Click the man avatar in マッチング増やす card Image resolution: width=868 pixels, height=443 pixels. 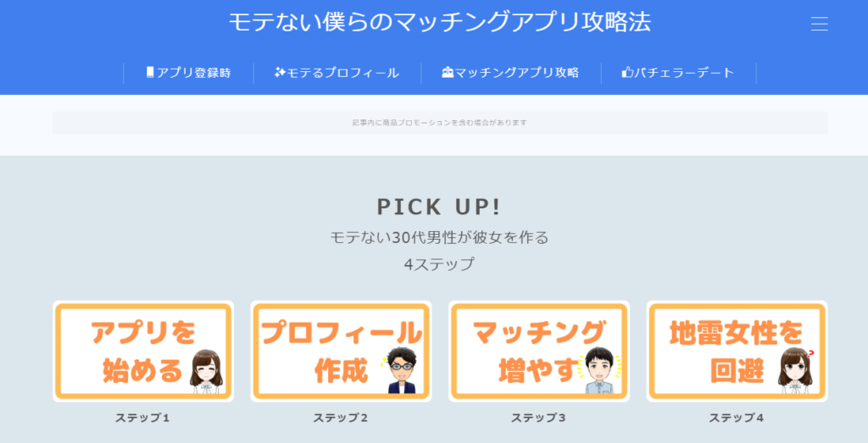point(599,370)
